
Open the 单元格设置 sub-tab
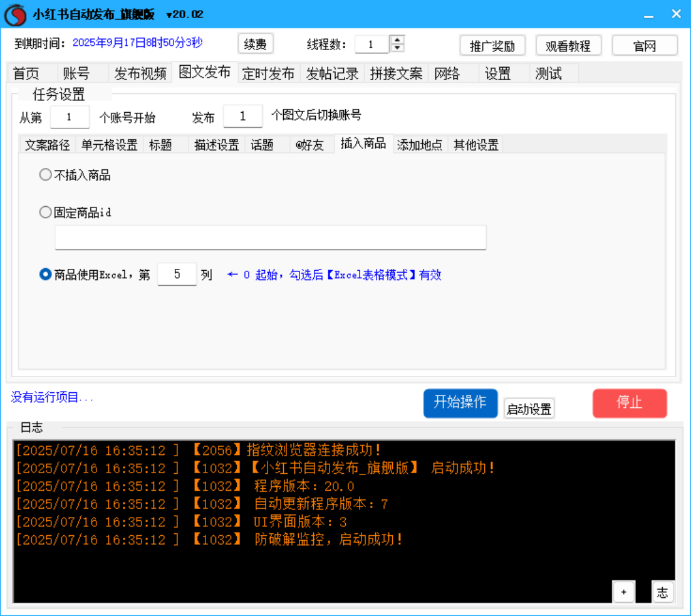tap(109, 145)
